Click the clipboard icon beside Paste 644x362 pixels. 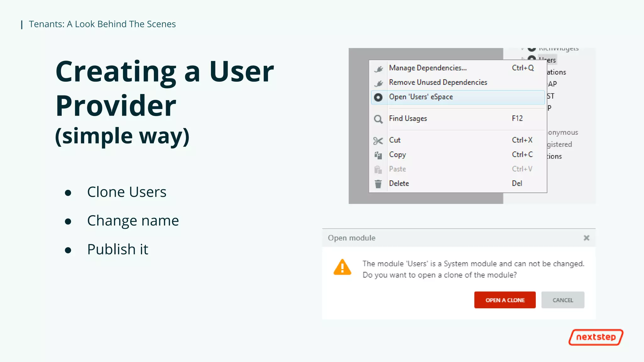click(378, 170)
